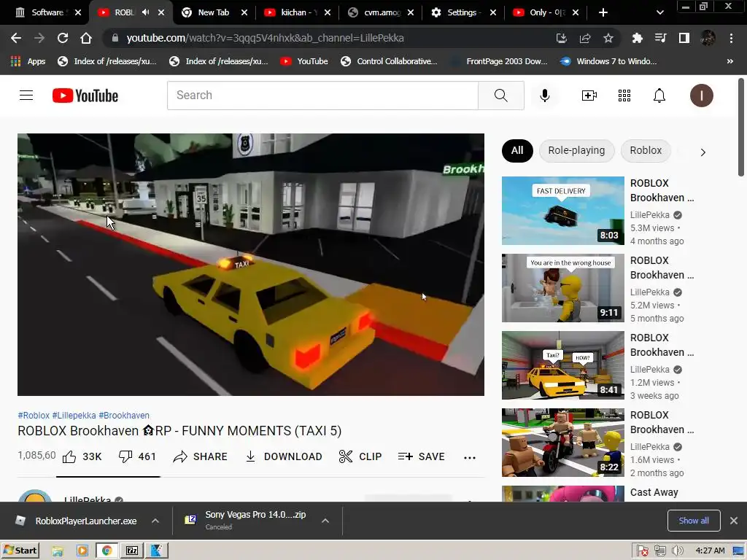Open new tab with plus button

point(603,12)
